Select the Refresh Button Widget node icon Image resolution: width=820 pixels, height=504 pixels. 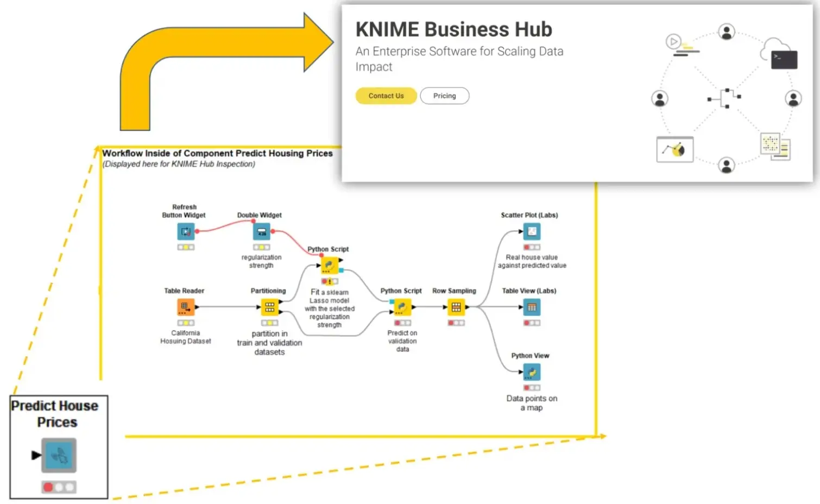pos(186,232)
